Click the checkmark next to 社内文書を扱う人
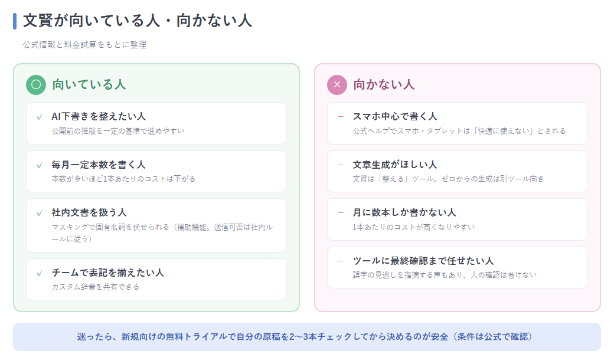Screen dimensions: 614x364 coord(40,213)
